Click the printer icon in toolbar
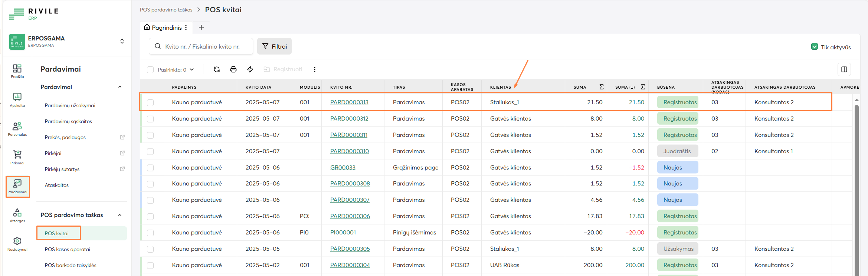The width and height of the screenshot is (868, 276). pyautogui.click(x=233, y=69)
